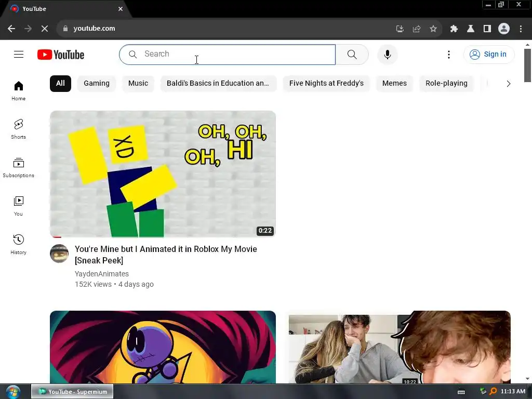Open the purple cartoon character thumbnail

[163, 347]
